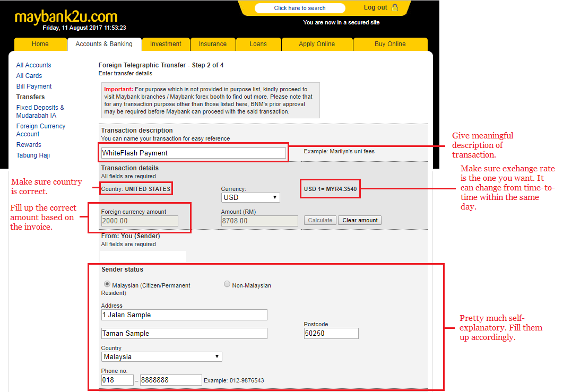563x392 pixels.
Task: Open Fixed Deposits & Mudarabah IA link
Action: [x=40, y=111]
